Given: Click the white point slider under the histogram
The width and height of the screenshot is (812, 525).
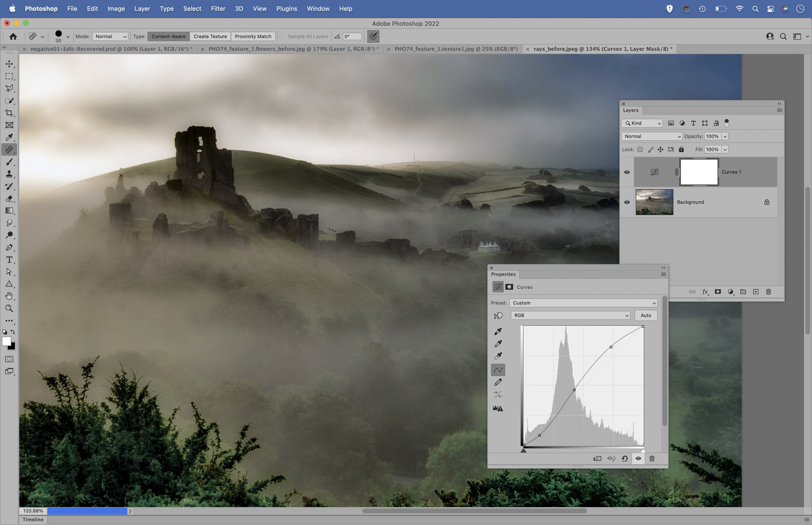Looking at the screenshot, I should [644, 450].
